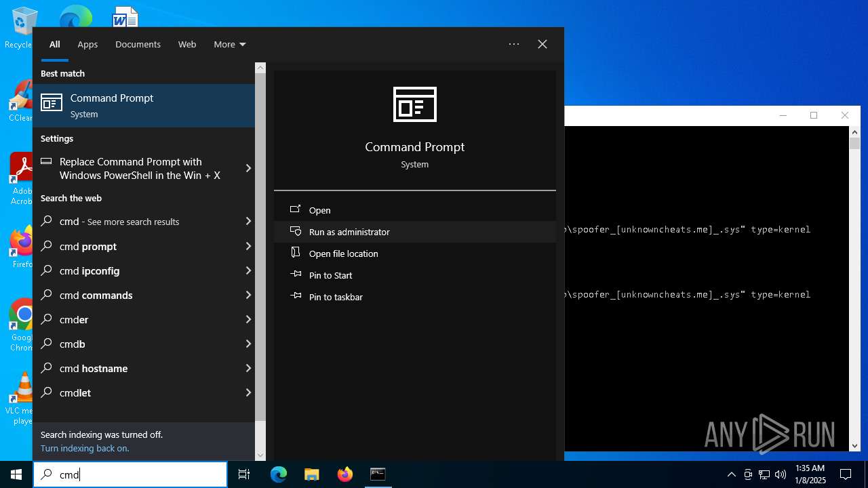This screenshot has height=488, width=868.
Task: Click the search results list scrollbar
Action: 260,262
